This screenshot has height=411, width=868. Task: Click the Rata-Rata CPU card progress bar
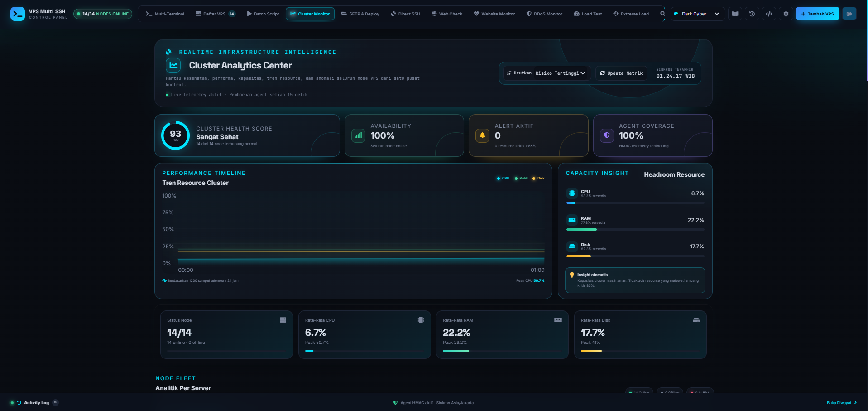[x=364, y=351]
